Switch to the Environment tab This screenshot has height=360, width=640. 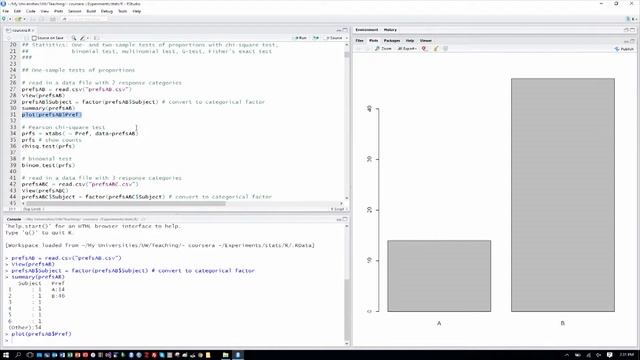(x=367, y=30)
